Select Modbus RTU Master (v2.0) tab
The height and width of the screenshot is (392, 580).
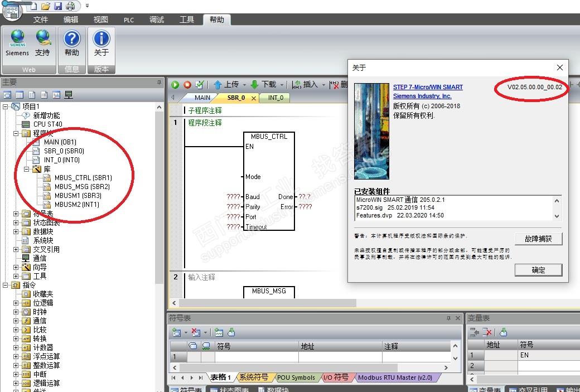(395, 378)
